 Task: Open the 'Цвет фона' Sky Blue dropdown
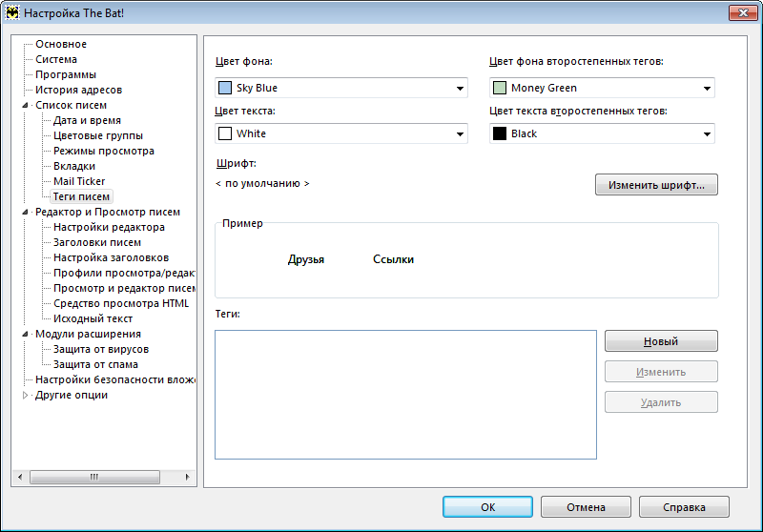341,88
